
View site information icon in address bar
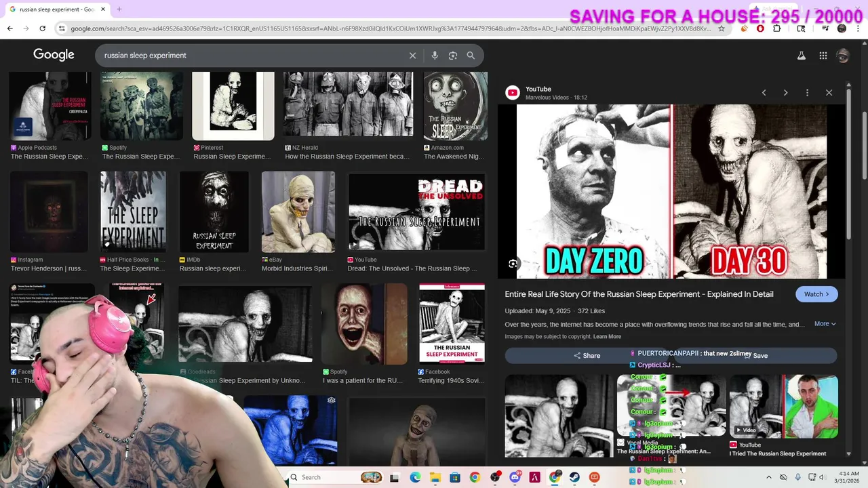[62, 28]
